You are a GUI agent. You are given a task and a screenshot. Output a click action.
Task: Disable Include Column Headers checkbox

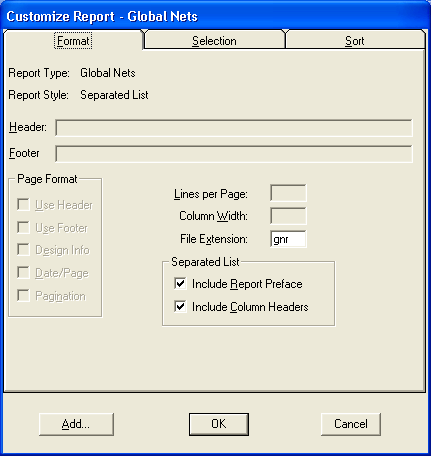(x=180, y=306)
